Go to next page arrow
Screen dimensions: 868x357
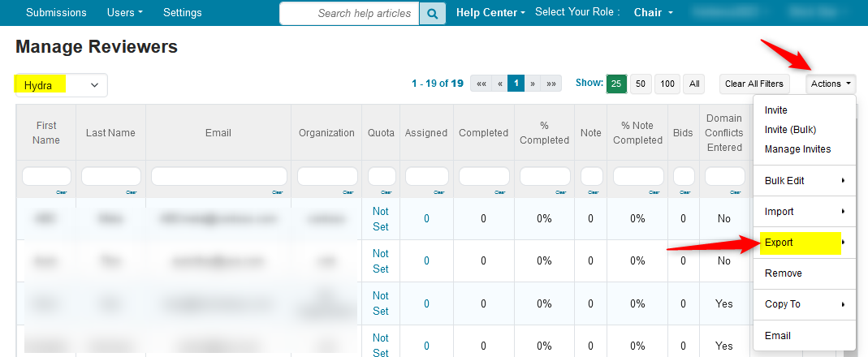click(x=533, y=84)
